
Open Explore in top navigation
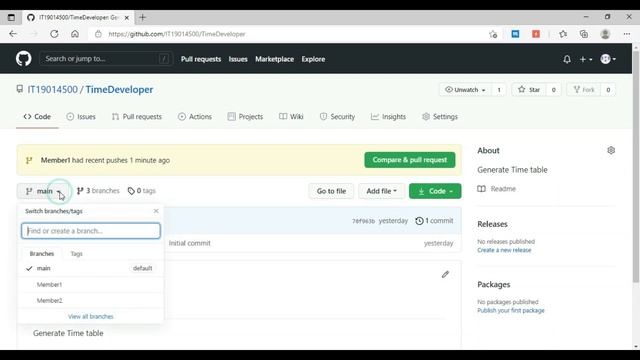click(x=313, y=59)
